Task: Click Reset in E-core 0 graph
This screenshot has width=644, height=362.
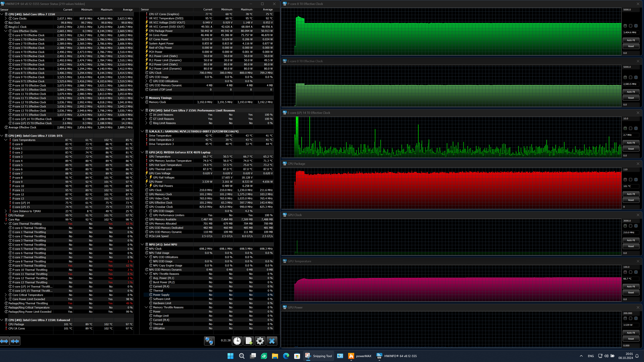Action: tap(631, 98)
